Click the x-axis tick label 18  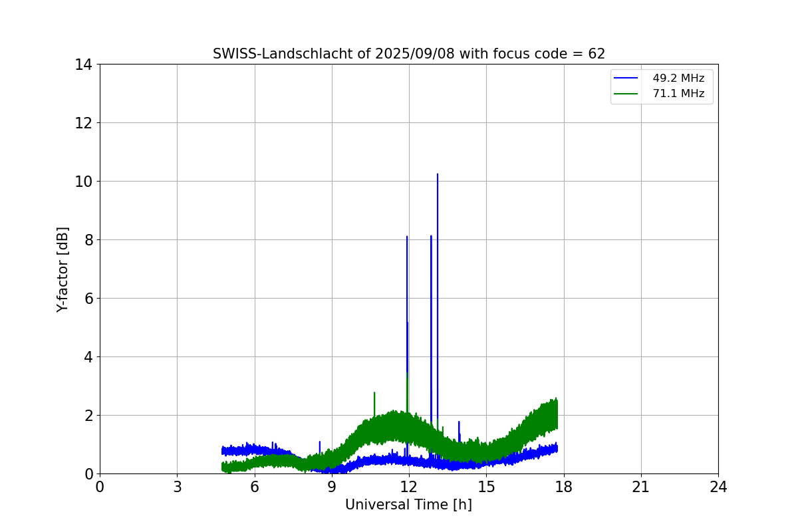(564, 487)
